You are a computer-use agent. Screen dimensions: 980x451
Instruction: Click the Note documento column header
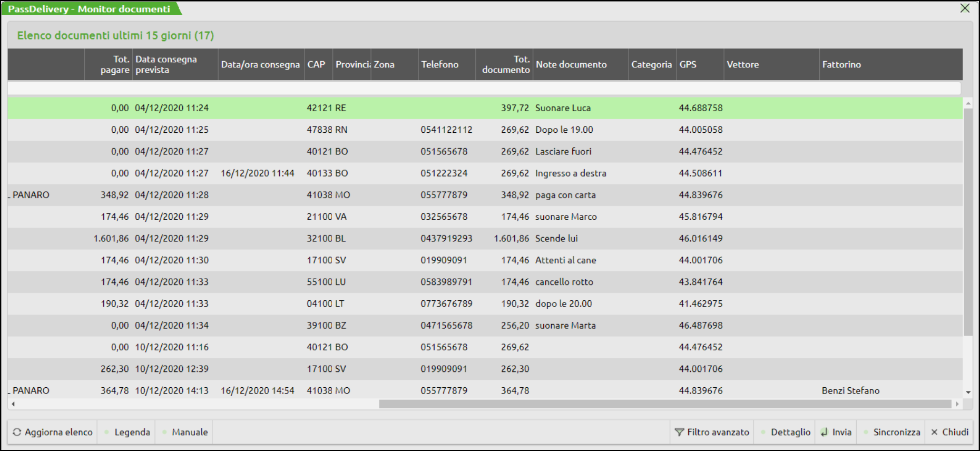pos(571,64)
